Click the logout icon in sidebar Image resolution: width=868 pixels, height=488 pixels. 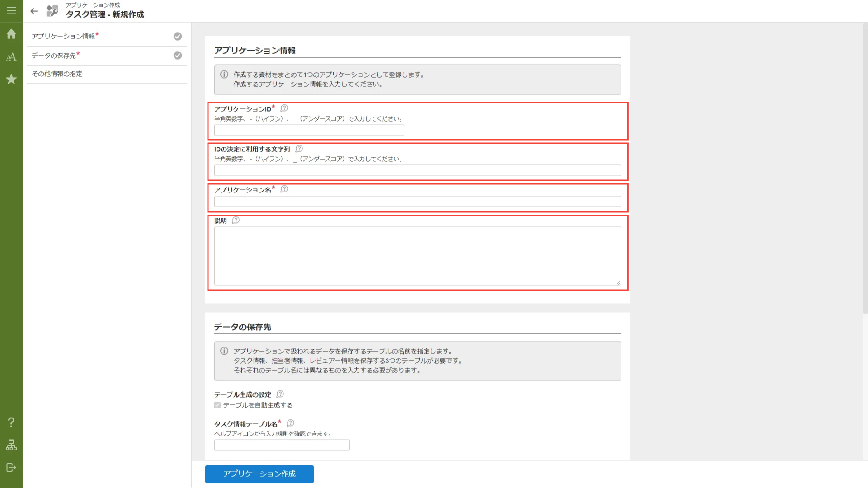point(11,468)
